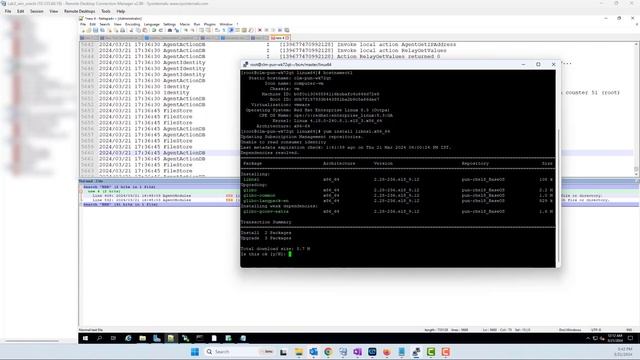Click the Save All icon in Notepad++ toolbar

(102, 30)
